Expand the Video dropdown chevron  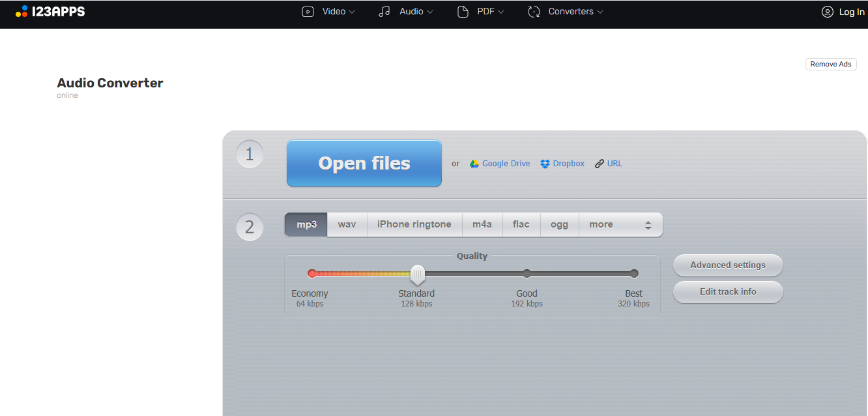click(x=353, y=12)
